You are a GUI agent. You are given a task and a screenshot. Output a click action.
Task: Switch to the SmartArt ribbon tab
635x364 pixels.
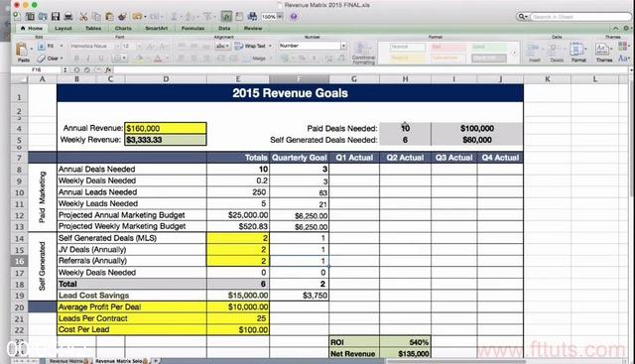[157, 29]
